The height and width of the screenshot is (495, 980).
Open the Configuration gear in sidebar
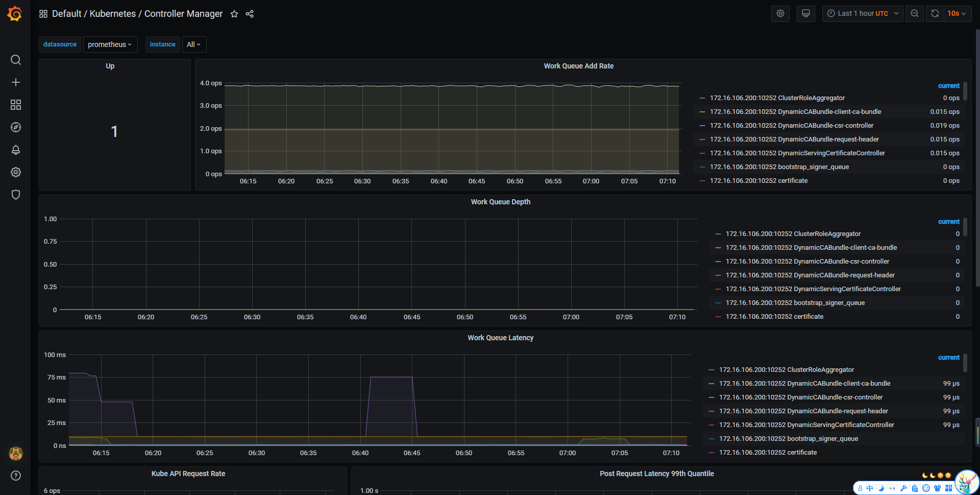coord(16,172)
